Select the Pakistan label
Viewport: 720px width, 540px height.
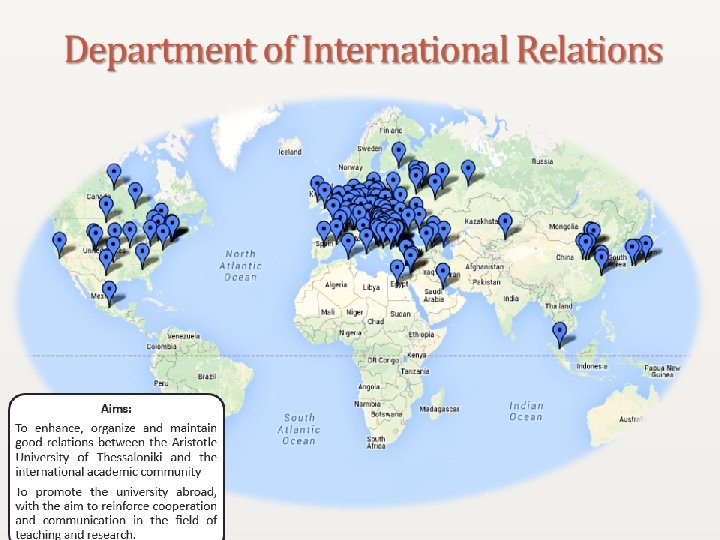click(x=486, y=282)
